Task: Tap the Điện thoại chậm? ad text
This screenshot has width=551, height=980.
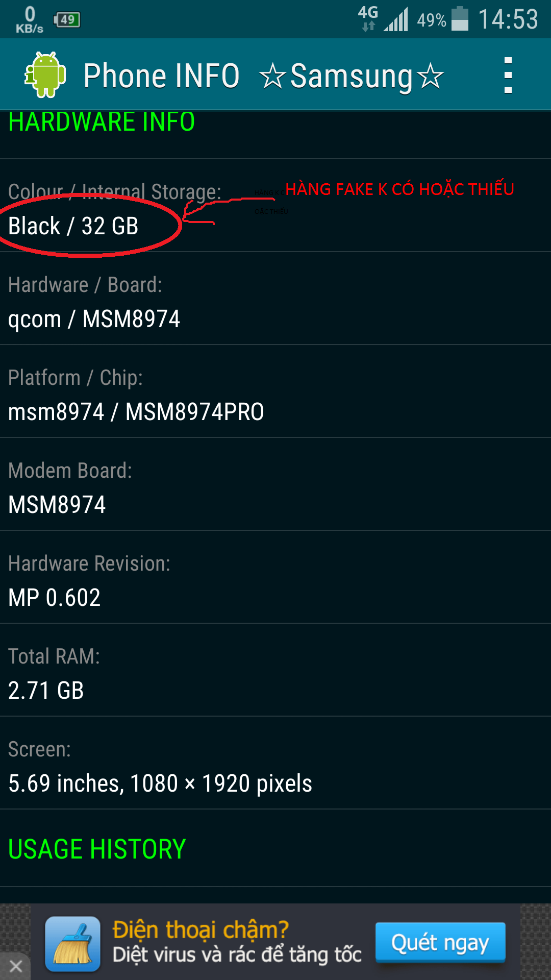Action: (x=201, y=930)
